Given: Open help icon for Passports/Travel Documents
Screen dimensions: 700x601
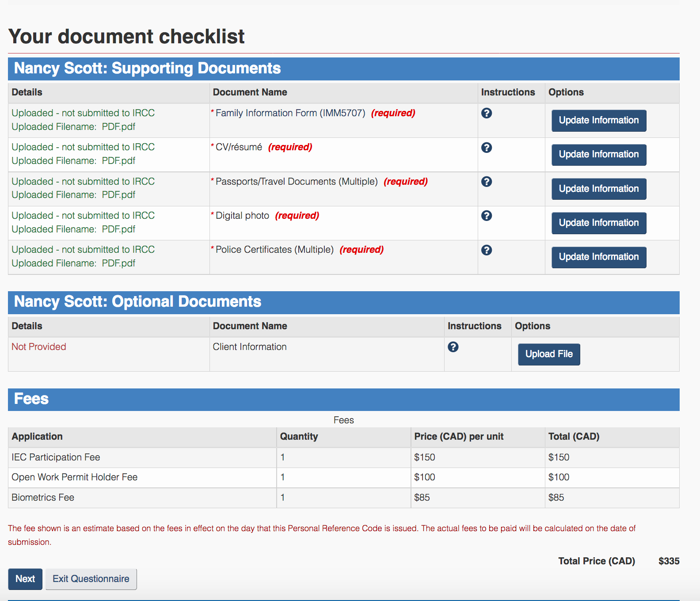Looking at the screenshot, I should point(487,182).
